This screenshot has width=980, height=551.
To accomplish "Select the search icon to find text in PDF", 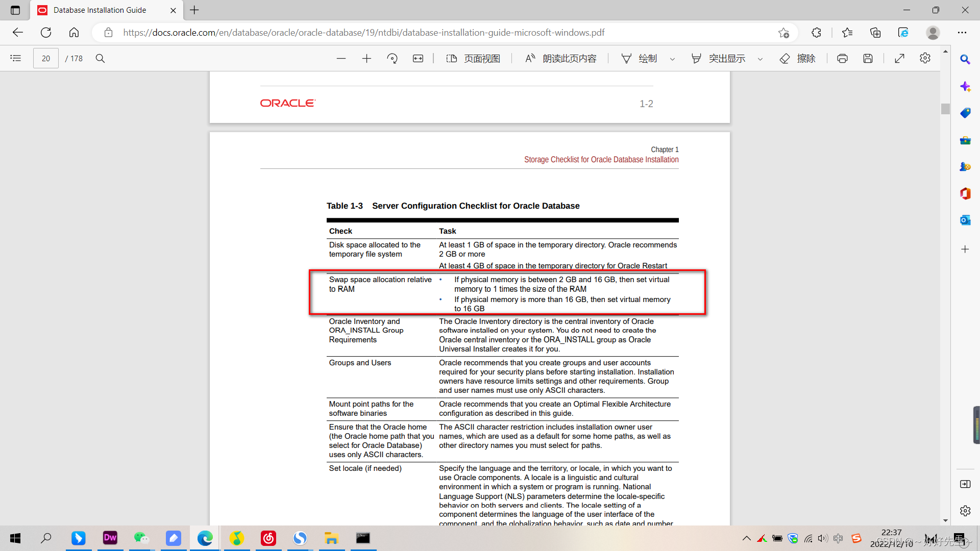I will (x=100, y=58).
